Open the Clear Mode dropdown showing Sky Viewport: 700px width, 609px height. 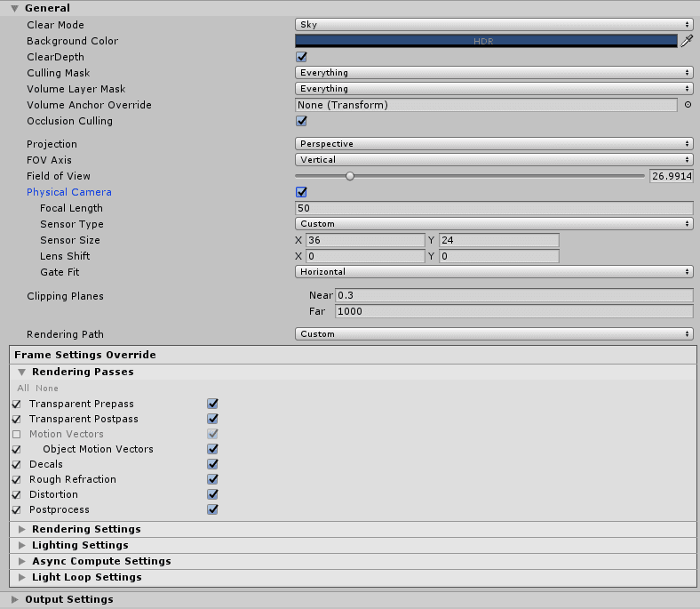pos(494,25)
